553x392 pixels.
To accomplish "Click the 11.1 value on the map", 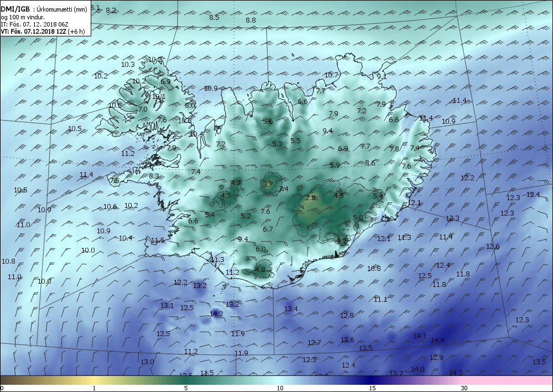I will coord(380,299).
